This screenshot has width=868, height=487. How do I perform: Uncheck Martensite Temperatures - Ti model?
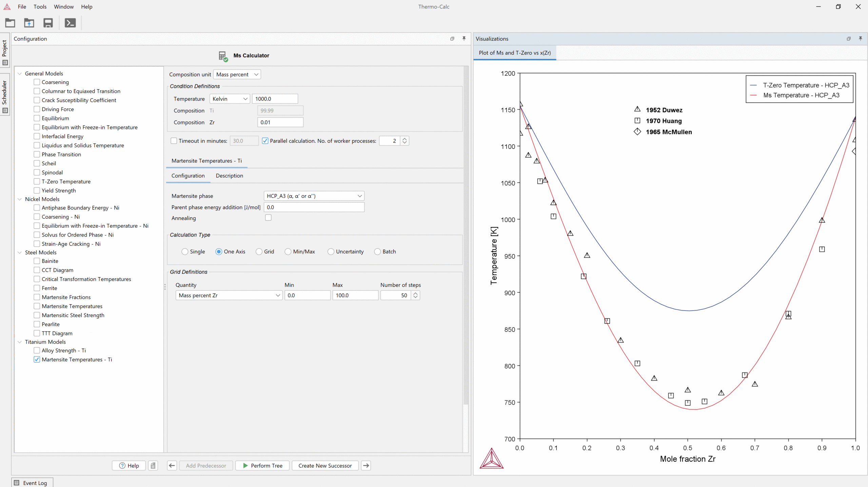[x=37, y=360]
